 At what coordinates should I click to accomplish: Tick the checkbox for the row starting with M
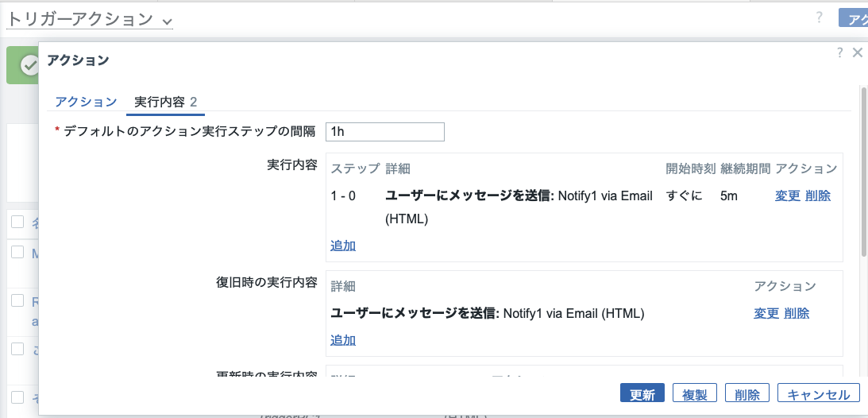pos(17,252)
